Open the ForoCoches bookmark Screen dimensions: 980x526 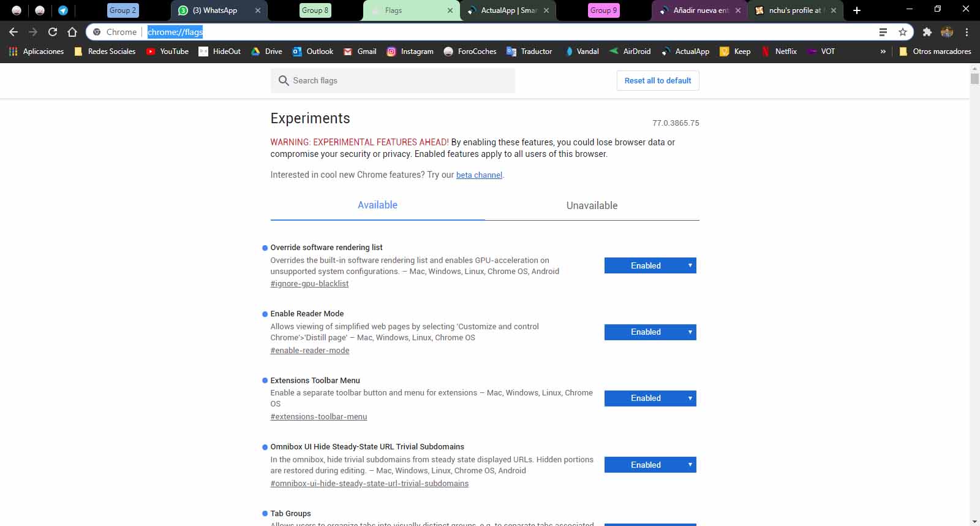point(470,51)
